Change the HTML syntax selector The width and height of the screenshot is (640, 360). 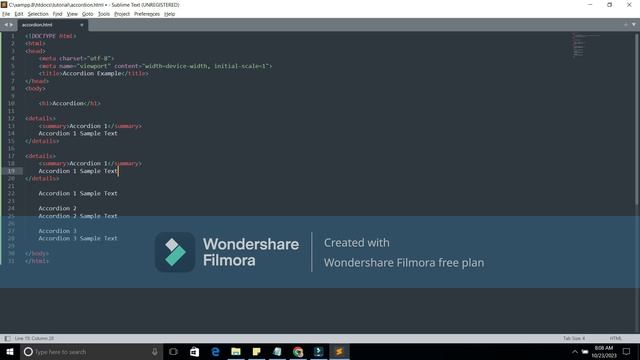pyautogui.click(x=616, y=338)
